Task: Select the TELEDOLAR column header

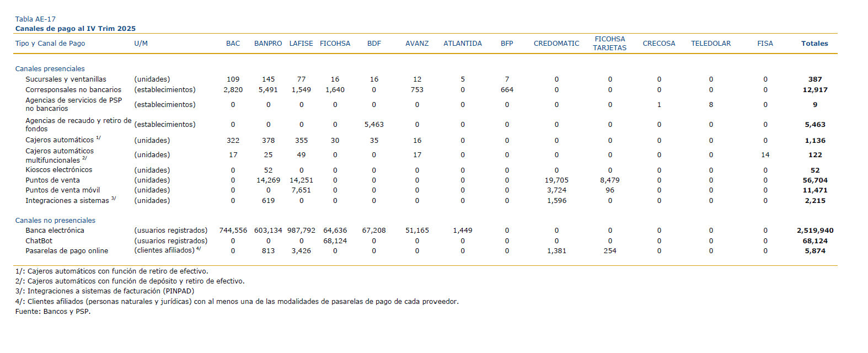Action: tap(710, 44)
